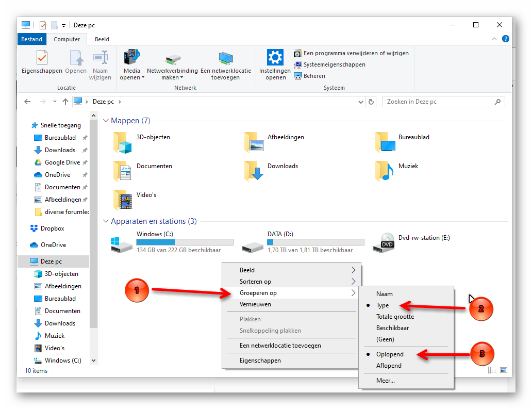The height and width of the screenshot is (409, 532).
Task: Choose Oplopend sort order
Action: [390, 354]
